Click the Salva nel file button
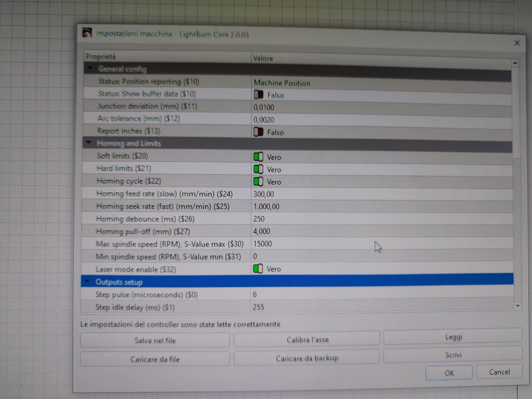Image resolution: width=532 pixels, height=399 pixels. point(155,340)
